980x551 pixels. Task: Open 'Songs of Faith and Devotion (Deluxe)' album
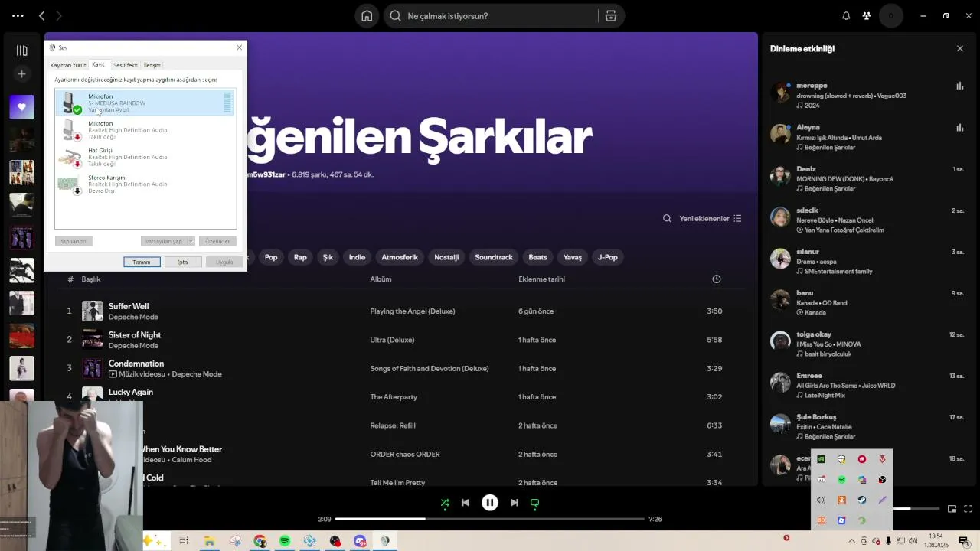(x=430, y=369)
